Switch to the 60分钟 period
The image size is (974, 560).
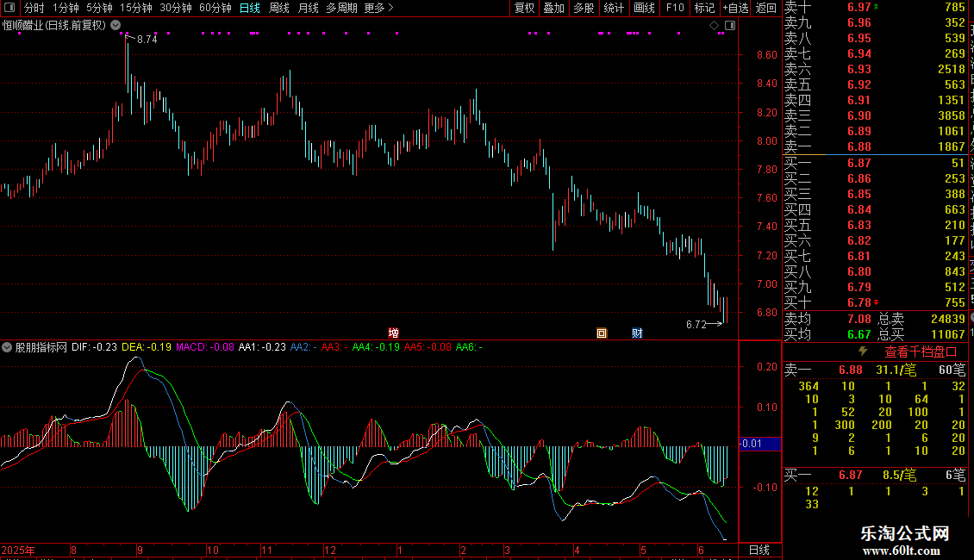click(215, 8)
